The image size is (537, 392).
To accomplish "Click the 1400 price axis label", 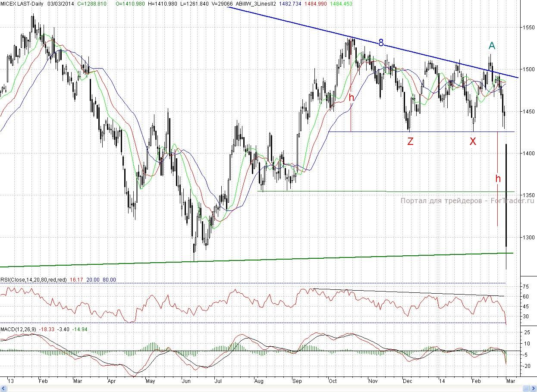I will (x=529, y=153).
